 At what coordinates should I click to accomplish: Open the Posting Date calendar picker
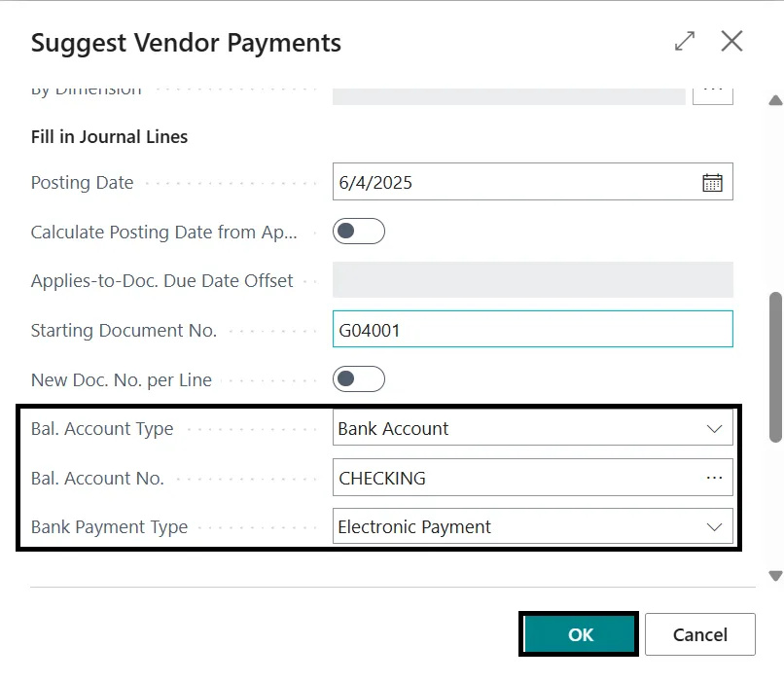coord(712,183)
